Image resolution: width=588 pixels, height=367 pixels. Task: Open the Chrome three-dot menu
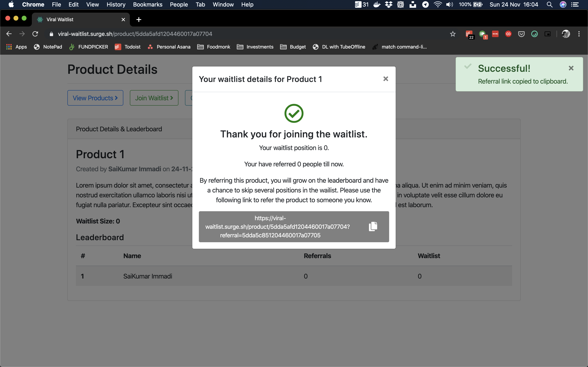(x=579, y=34)
